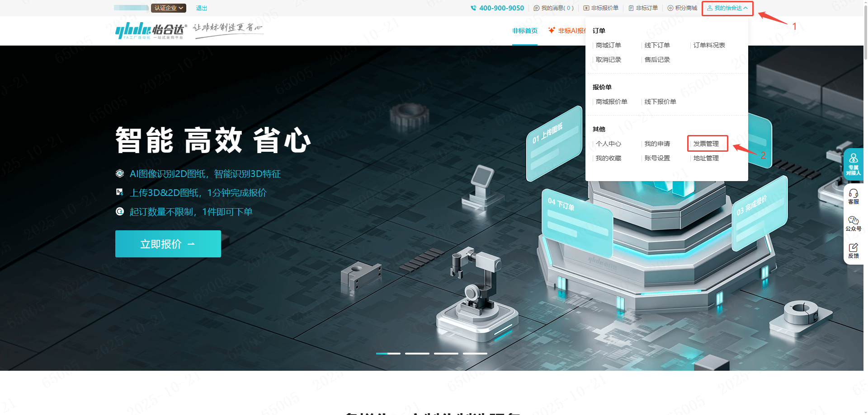868x415 pixels.
Task: Open Address Management menu entry
Action: [x=706, y=158]
